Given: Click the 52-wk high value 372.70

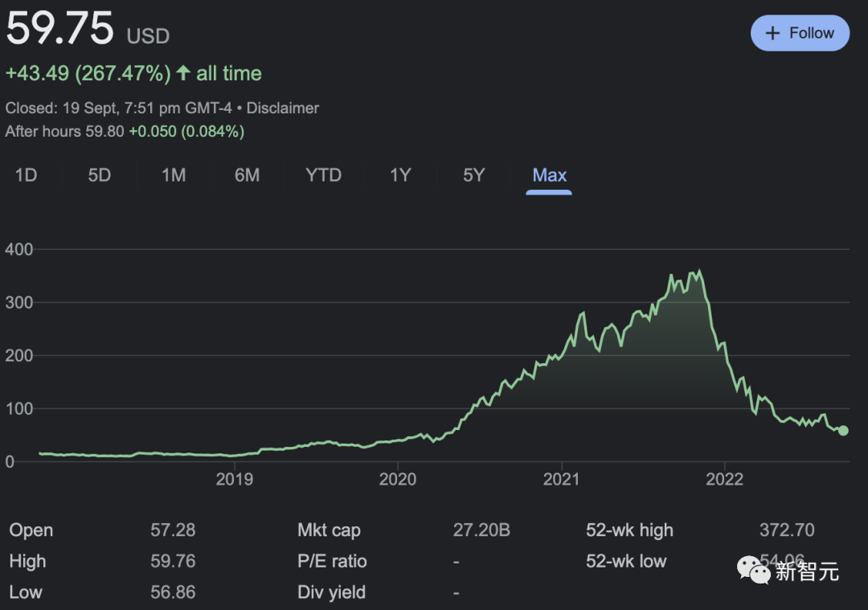Looking at the screenshot, I should point(787,530).
